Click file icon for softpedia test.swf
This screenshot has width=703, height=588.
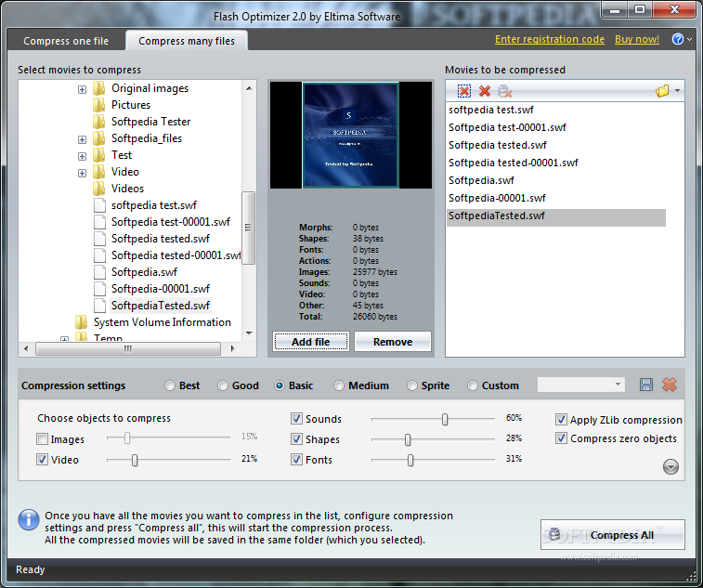tap(99, 205)
